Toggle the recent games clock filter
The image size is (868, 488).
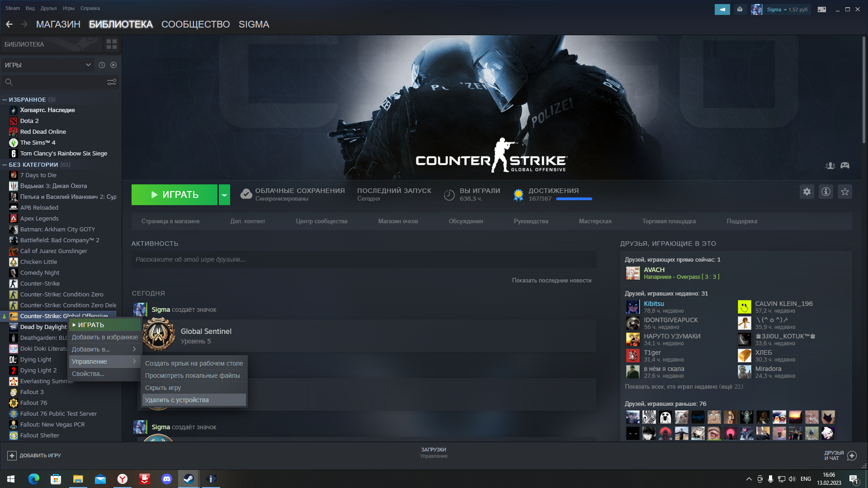coord(102,65)
